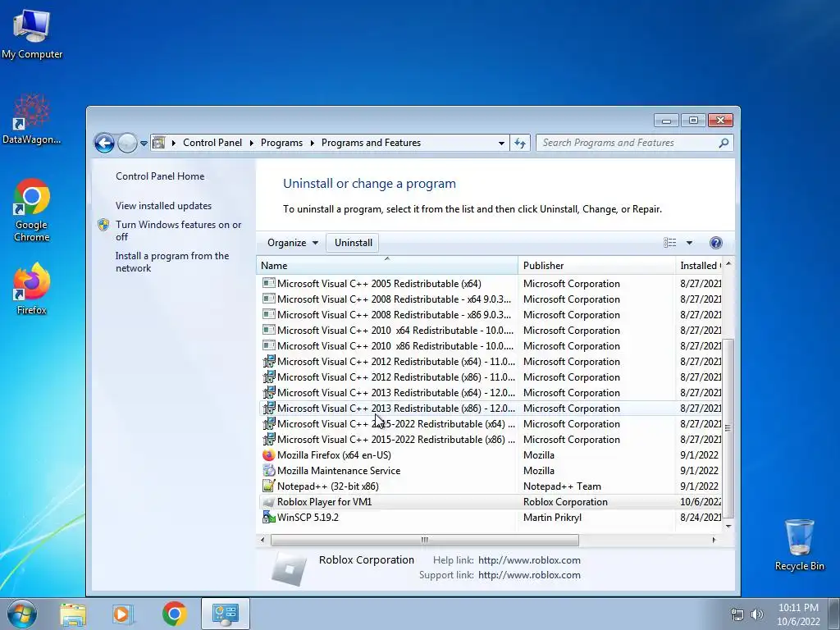Open the address bar history dropdown

point(501,143)
